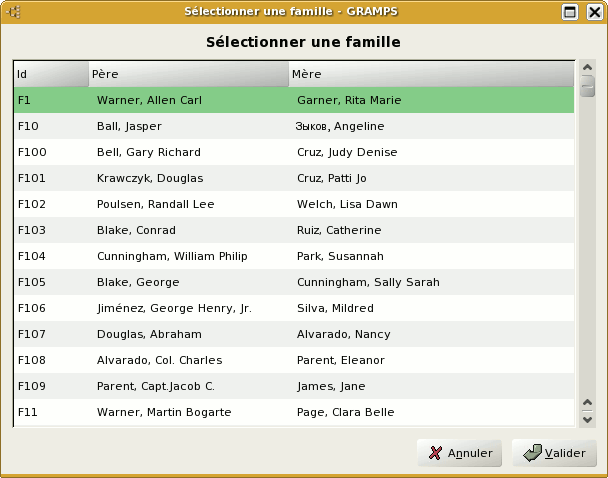
Task: Close the Sélectionner une famille dialog
Action: pos(592,12)
